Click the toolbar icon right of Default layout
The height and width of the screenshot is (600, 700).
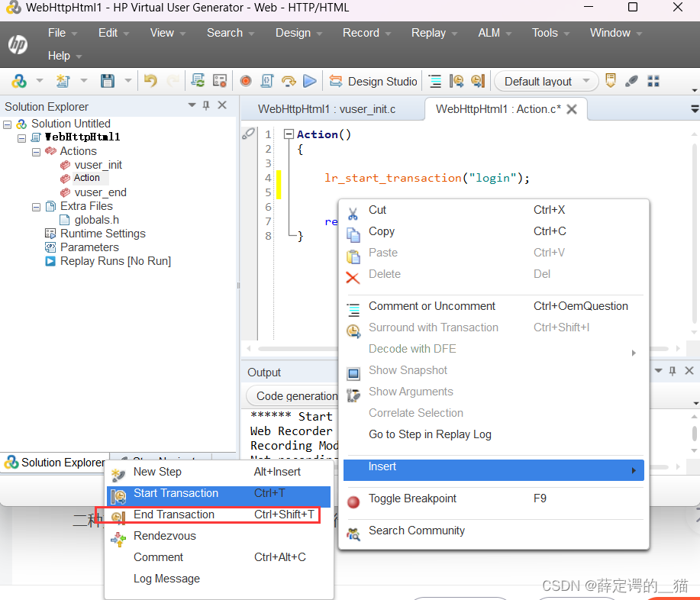tap(610, 81)
